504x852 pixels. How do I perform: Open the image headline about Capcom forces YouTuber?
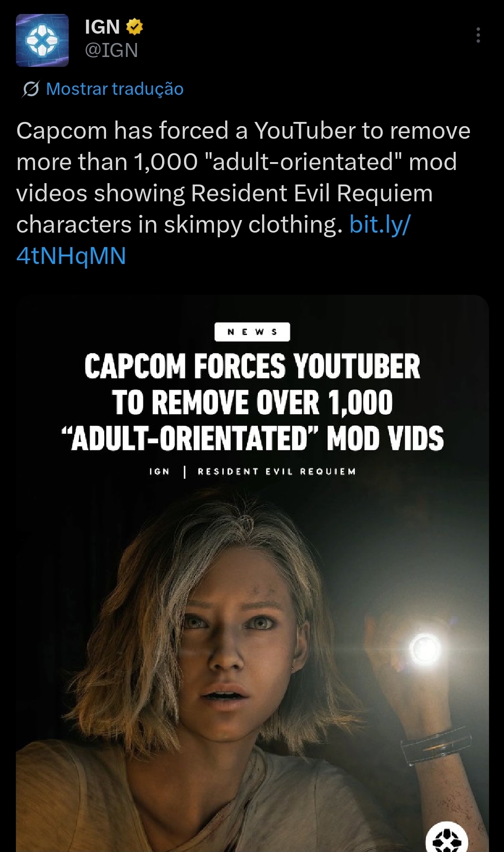point(252,402)
